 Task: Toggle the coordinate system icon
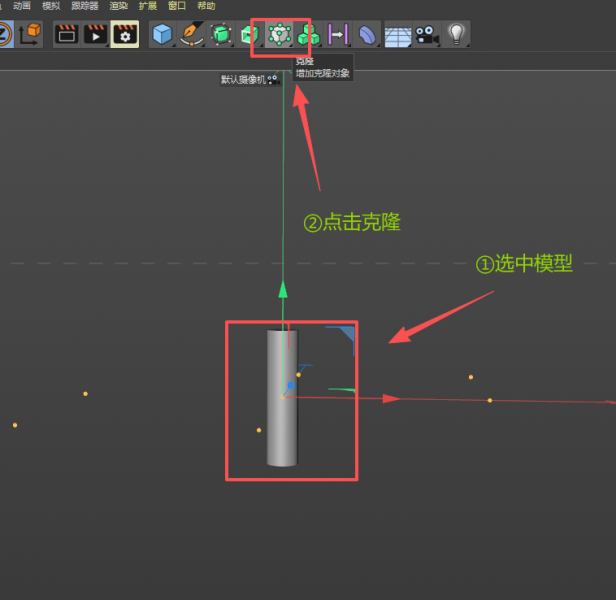coord(30,34)
